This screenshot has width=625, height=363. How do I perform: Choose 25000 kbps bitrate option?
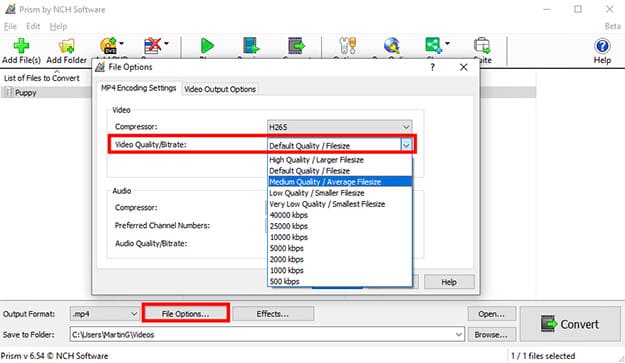tap(340, 226)
